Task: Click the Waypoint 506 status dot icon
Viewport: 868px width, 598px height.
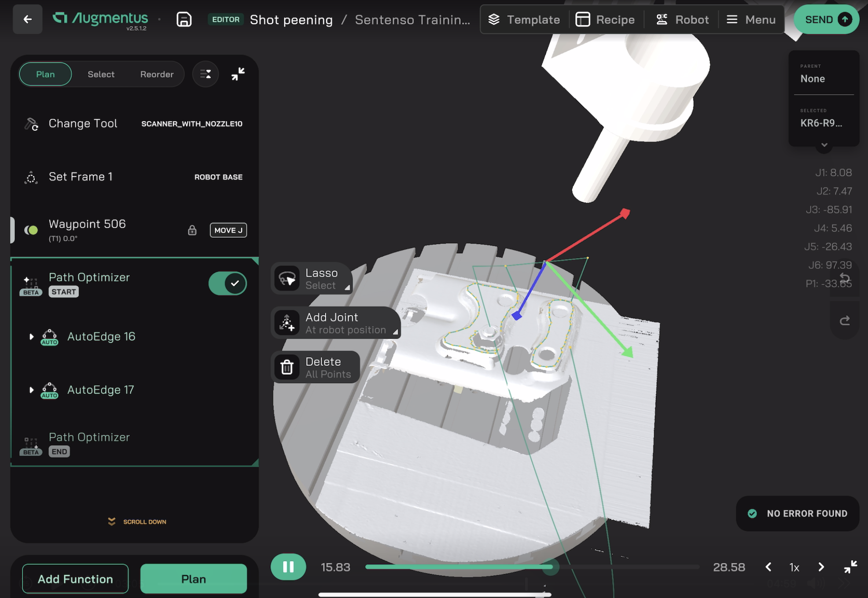Action: tap(31, 230)
